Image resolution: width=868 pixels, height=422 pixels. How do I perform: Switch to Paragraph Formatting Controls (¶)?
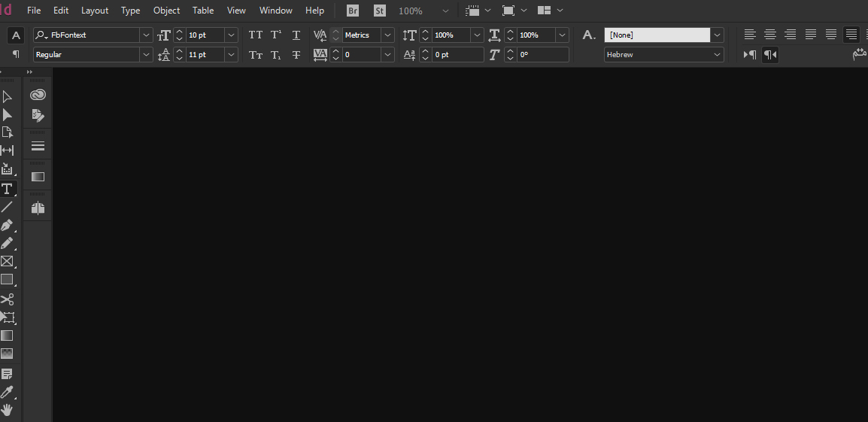(x=16, y=54)
